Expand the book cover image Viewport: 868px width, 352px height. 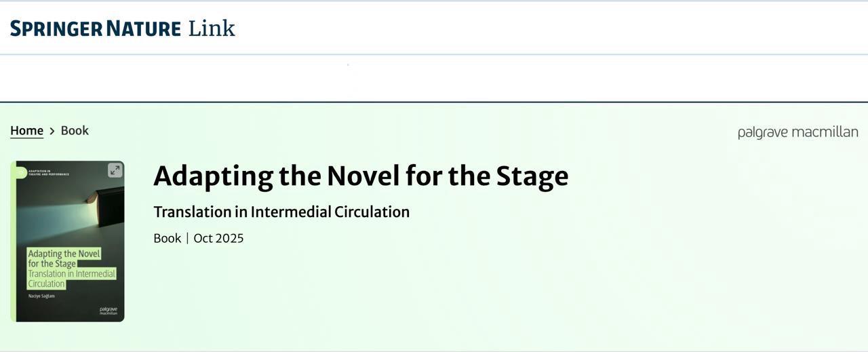[x=115, y=170]
